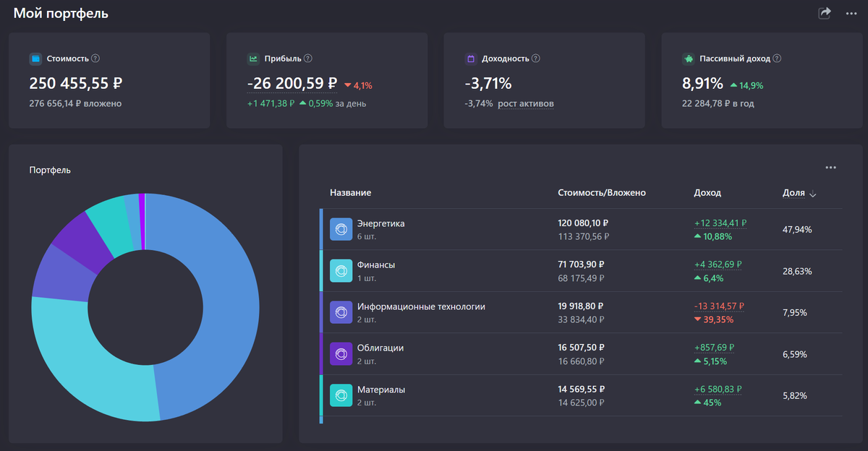The image size is (868, 451).
Task: Click the Прибыль chart icon
Action: (x=253, y=59)
